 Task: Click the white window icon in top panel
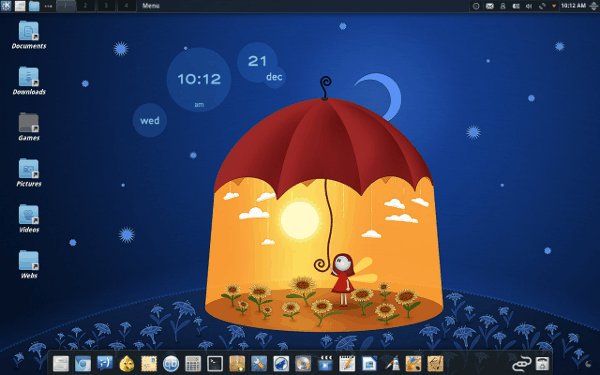(x=20, y=6)
